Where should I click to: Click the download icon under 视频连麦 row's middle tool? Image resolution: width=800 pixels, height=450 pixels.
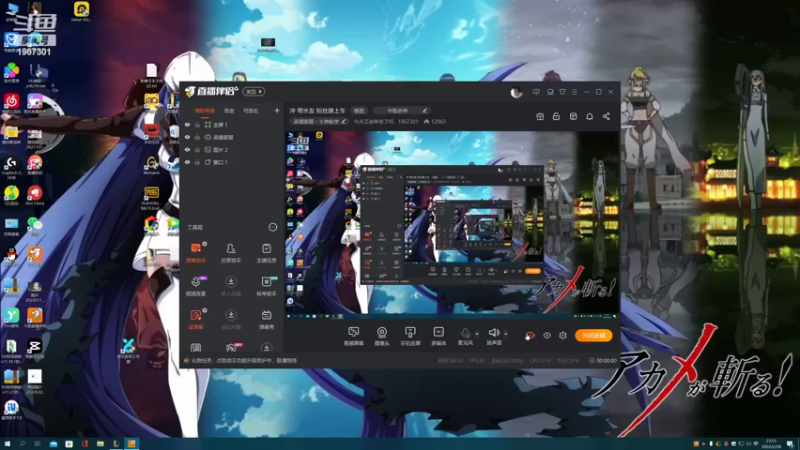(231, 282)
